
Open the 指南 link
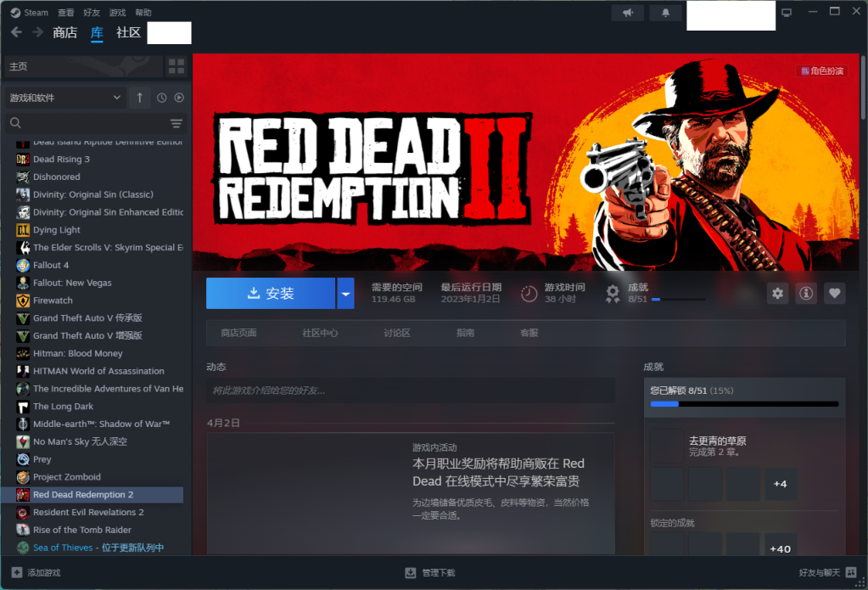coord(465,333)
